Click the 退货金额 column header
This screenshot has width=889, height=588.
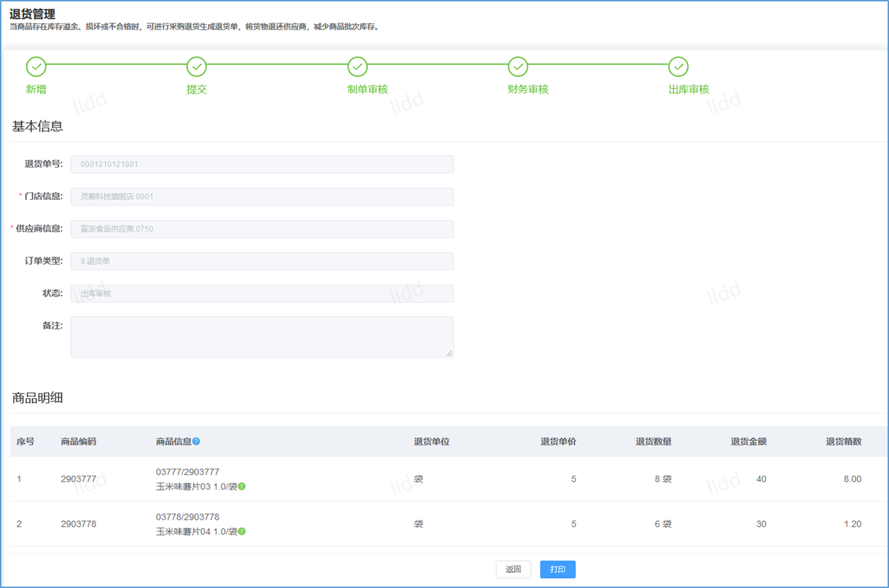point(748,442)
